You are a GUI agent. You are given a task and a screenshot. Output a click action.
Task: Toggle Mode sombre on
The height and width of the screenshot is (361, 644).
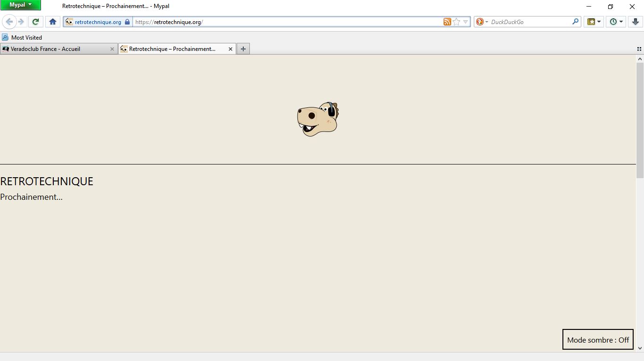pos(597,339)
